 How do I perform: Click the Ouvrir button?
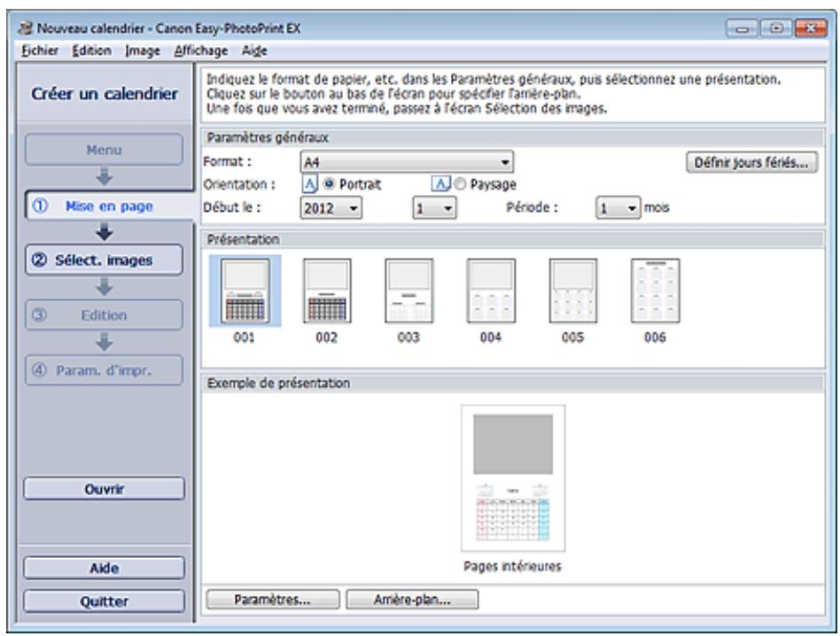coord(104,489)
